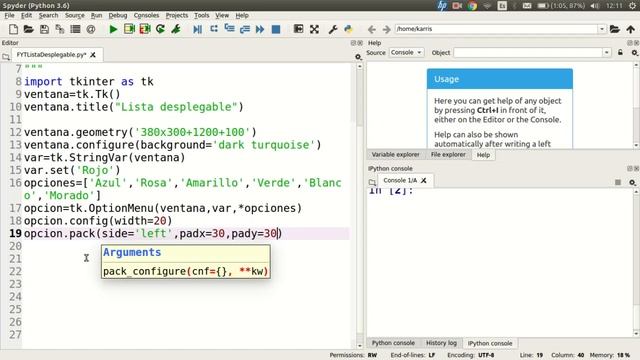Switch to the File explorer tab
Viewport: 640px width, 360px height.
(448, 155)
